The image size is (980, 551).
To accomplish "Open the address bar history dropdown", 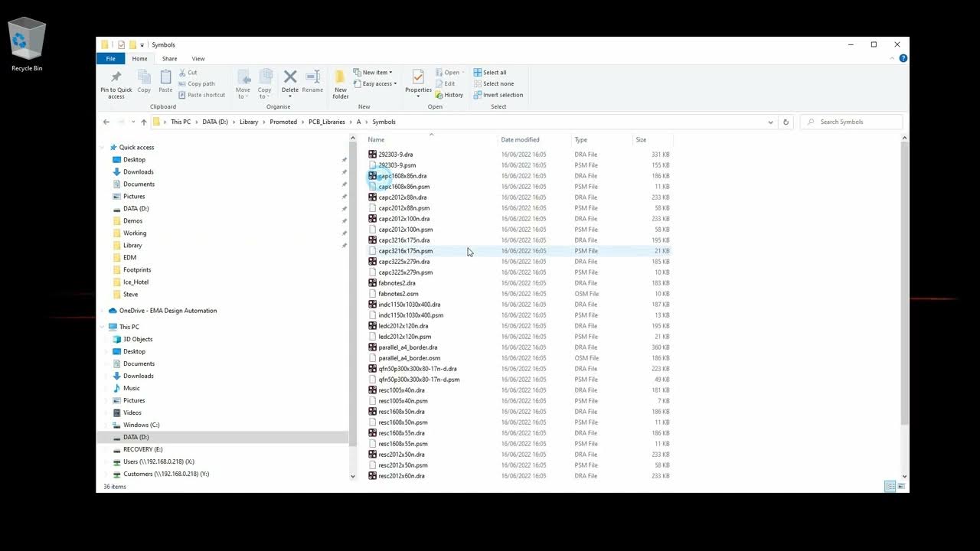I will (x=770, y=122).
